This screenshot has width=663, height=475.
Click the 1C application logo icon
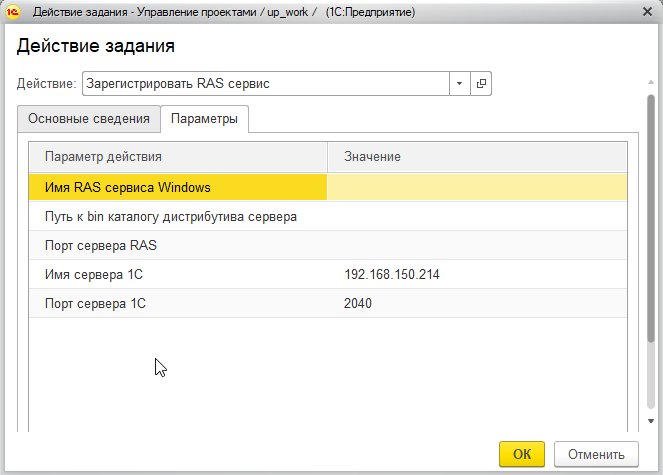(13, 12)
